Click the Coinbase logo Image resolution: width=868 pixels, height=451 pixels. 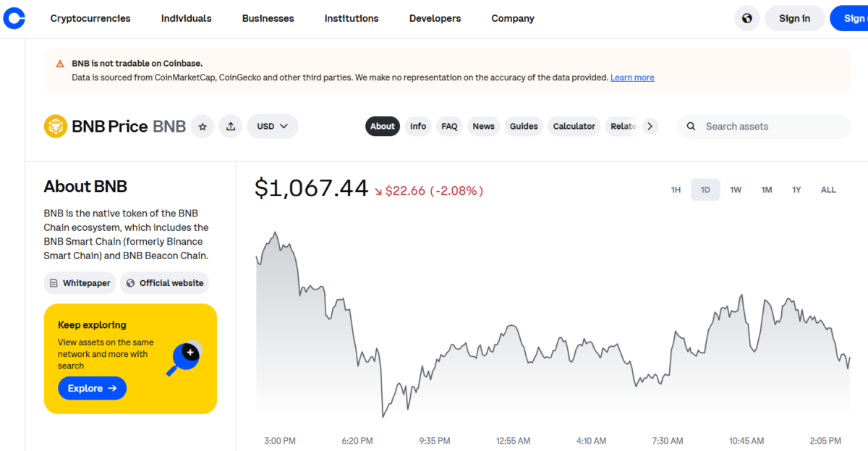14,18
